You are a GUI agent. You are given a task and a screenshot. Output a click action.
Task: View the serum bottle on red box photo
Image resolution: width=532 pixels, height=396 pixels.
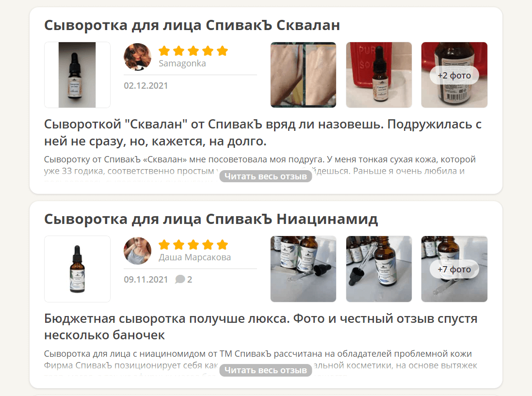(379, 75)
